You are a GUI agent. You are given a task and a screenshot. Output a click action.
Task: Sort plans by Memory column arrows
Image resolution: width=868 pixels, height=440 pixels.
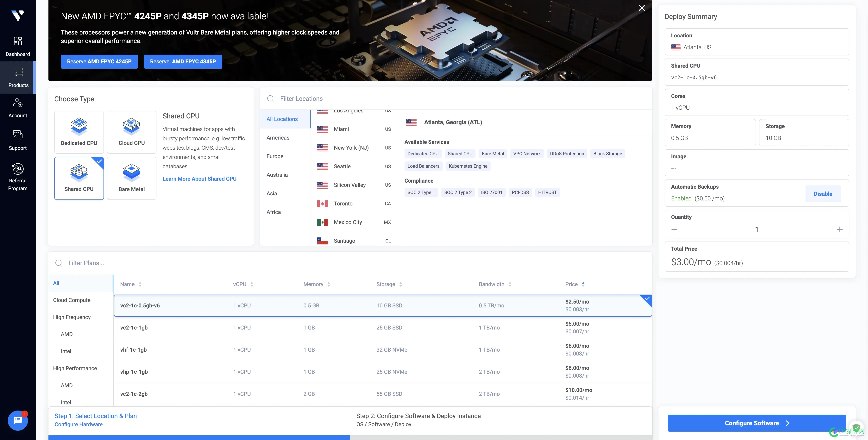pos(329,284)
